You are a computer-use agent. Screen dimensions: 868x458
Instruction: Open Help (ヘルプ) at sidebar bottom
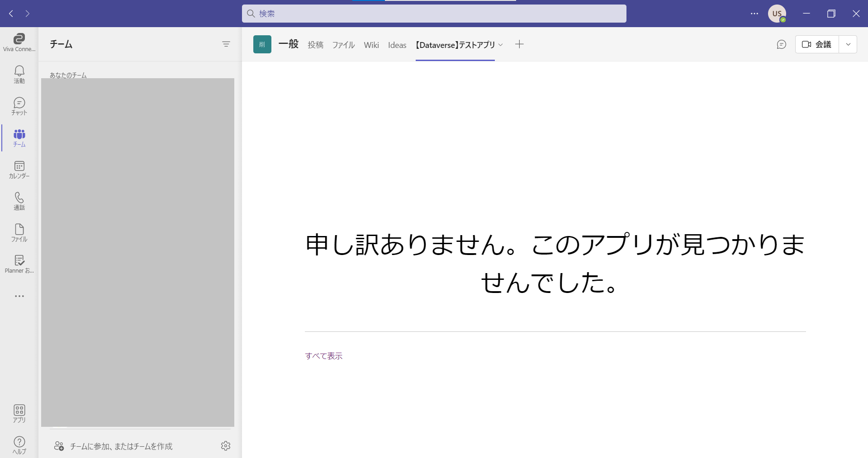pos(19,445)
